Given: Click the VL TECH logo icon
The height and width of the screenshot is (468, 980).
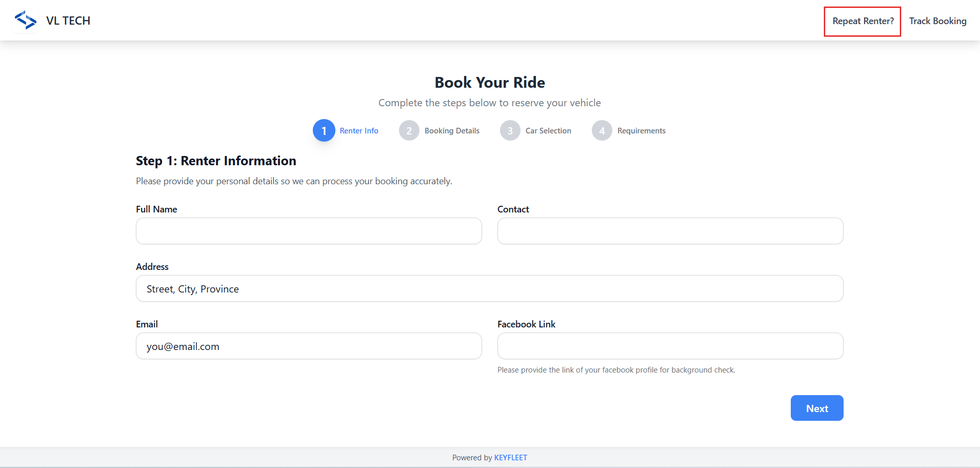Looking at the screenshot, I should click(x=26, y=21).
